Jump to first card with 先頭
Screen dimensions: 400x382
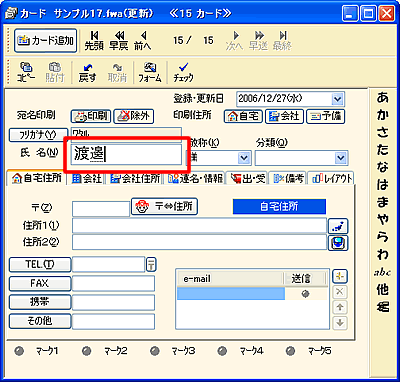[94, 41]
